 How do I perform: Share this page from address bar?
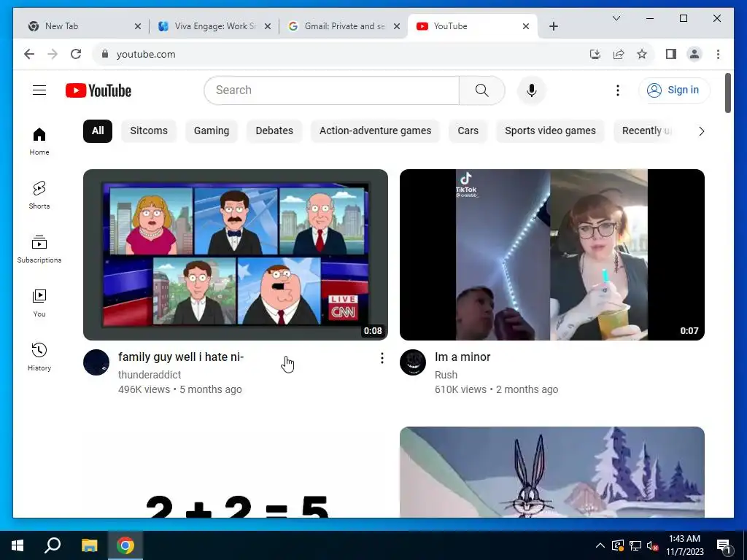click(x=619, y=54)
